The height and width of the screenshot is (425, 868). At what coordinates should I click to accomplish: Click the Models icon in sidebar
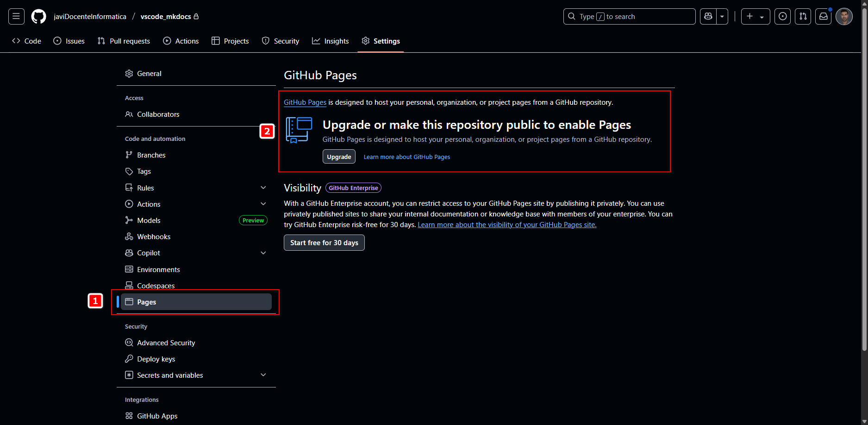(129, 221)
